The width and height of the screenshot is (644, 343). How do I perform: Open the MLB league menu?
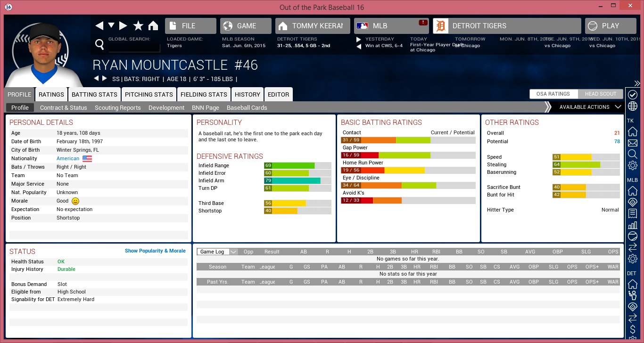tap(391, 26)
